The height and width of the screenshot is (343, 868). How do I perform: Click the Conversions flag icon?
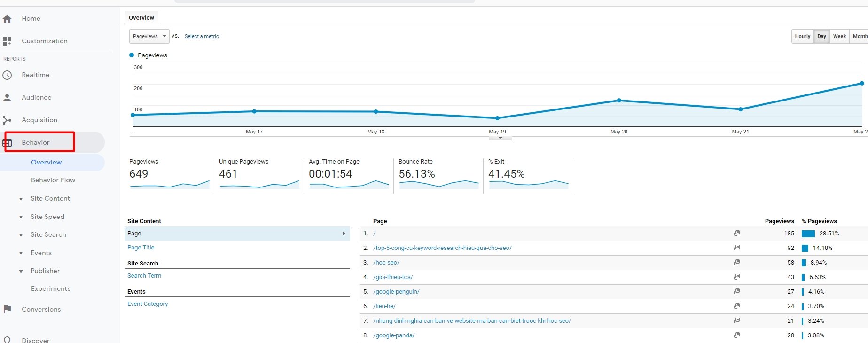(7, 309)
